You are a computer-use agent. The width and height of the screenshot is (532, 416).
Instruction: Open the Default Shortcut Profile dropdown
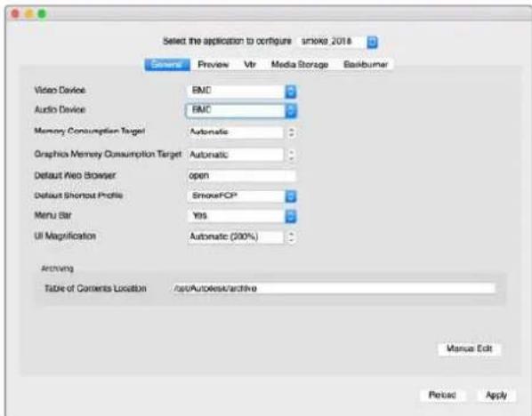click(x=242, y=196)
